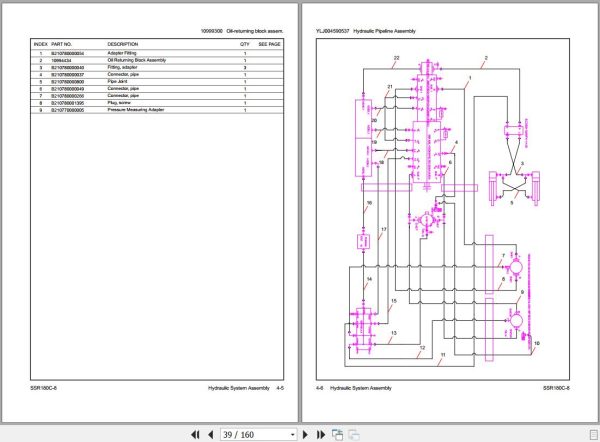
Task: Click callout number 12 in the diagram
Action: pos(422,348)
